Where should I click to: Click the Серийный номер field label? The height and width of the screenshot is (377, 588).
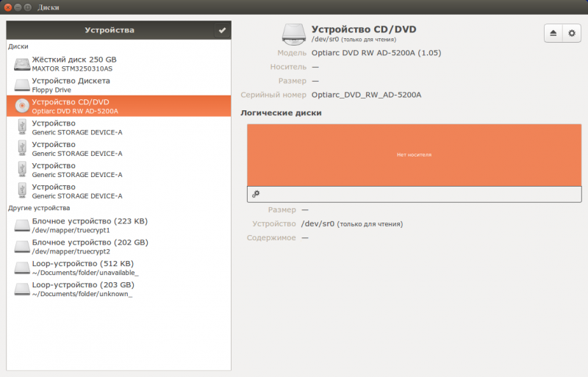(x=273, y=95)
